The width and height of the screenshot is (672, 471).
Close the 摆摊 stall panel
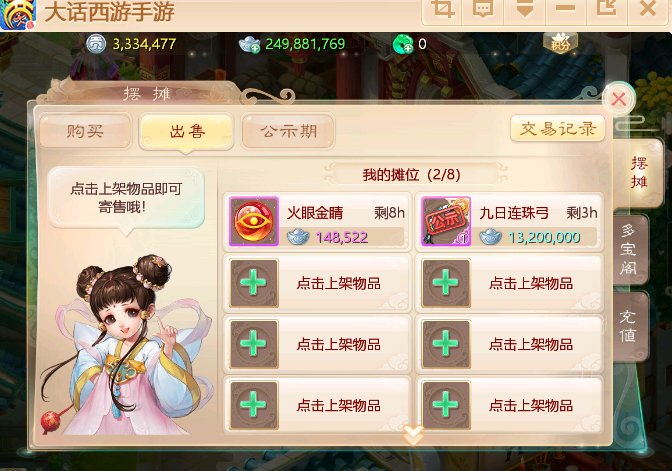pyautogui.click(x=618, y=99)
